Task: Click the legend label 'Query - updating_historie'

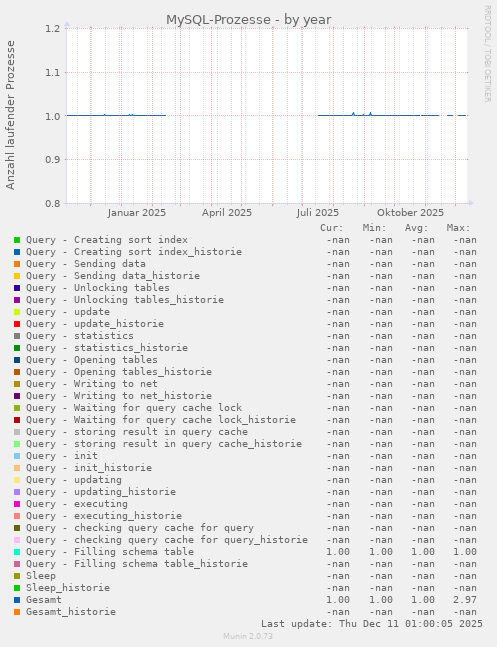Action: 101,491
